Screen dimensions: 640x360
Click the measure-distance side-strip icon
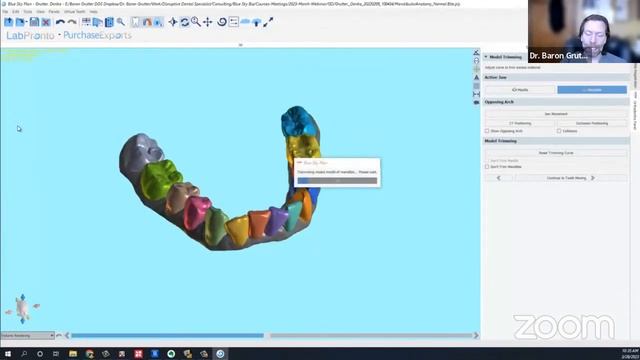[x=476, y=94]
